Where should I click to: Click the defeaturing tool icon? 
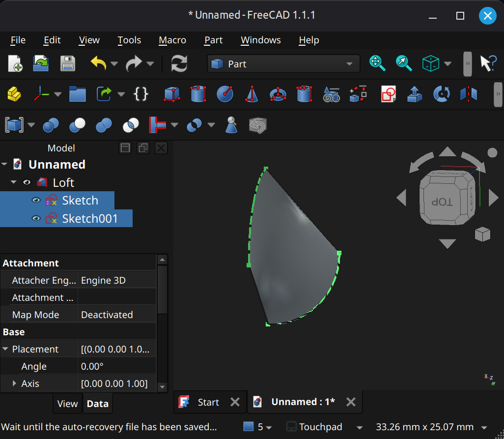[258, 125]
